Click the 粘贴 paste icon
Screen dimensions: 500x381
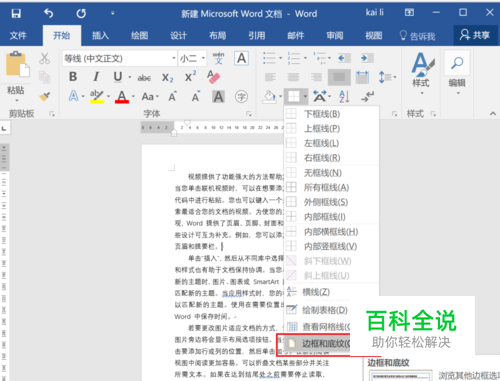coord(17,65)
